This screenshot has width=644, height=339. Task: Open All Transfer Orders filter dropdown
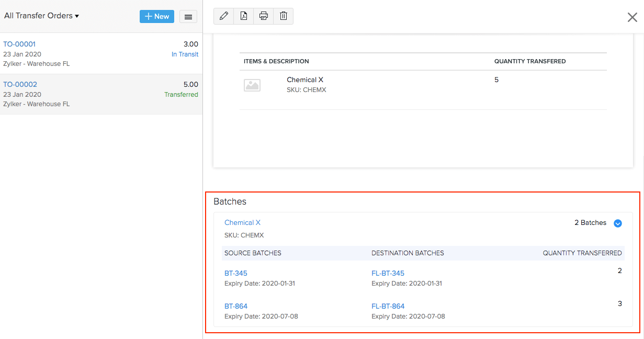41,16
